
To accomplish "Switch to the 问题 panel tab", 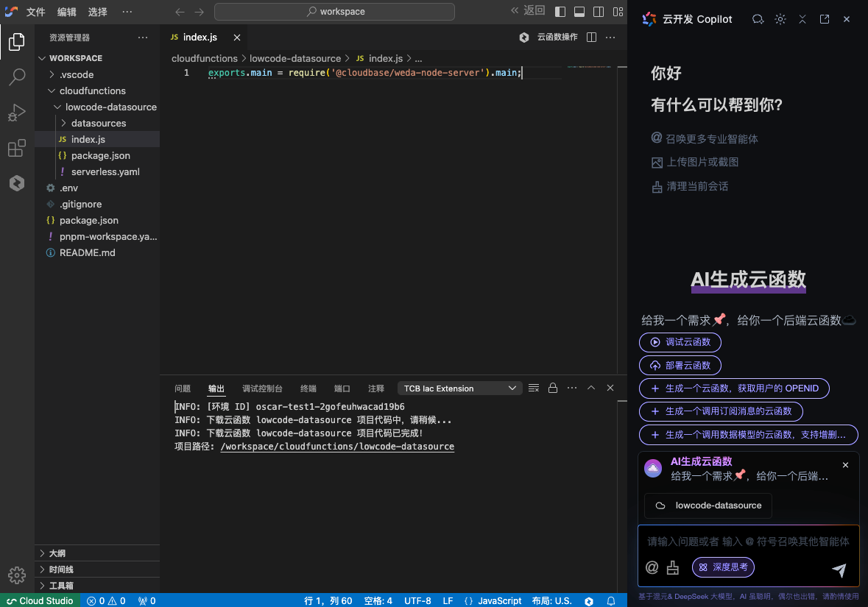I will [x=183, y=388].
